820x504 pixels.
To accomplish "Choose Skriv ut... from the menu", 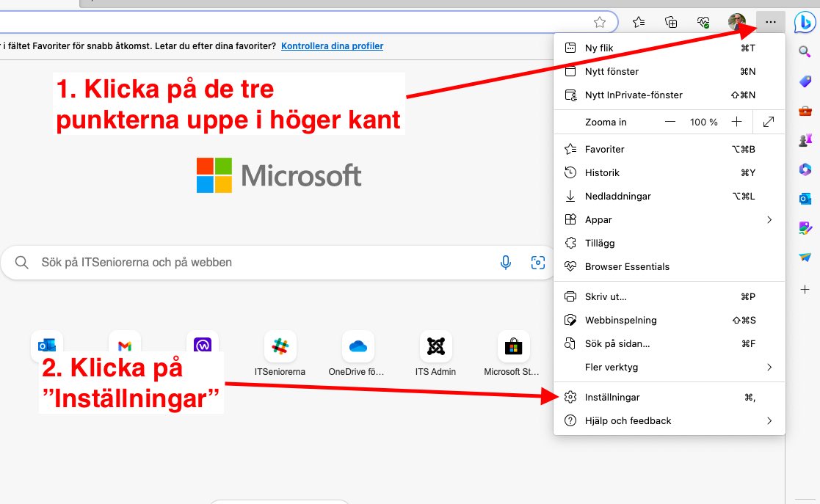I will 670,296.
